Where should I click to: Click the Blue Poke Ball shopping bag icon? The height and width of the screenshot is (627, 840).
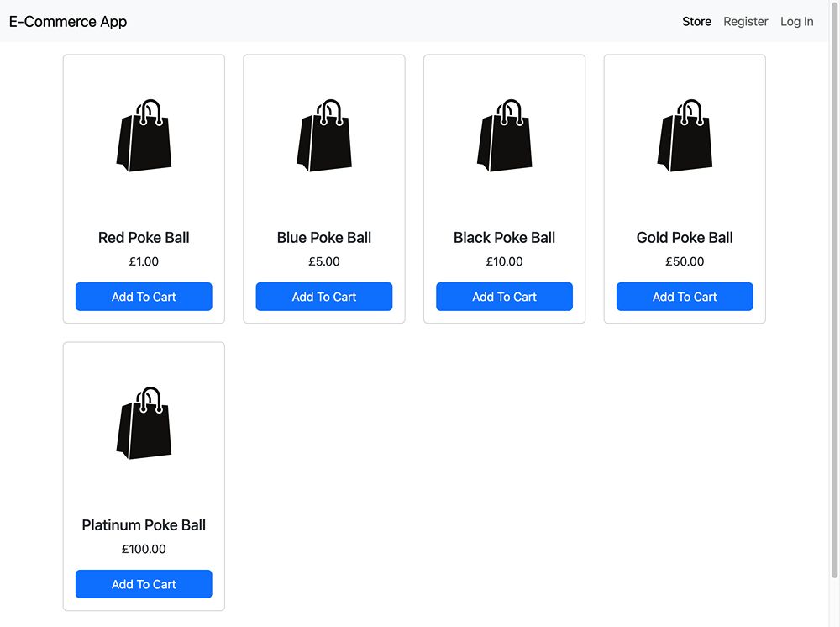[324, 136]
